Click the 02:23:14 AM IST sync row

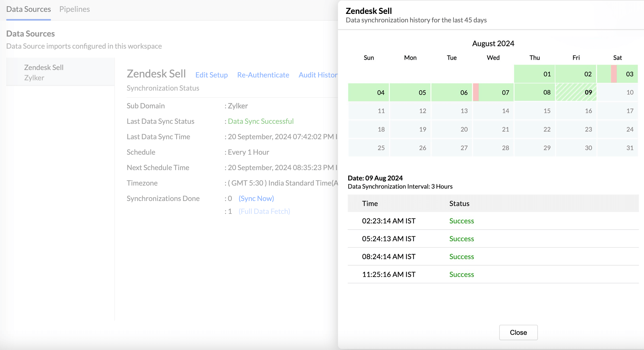tap(388, 221)
